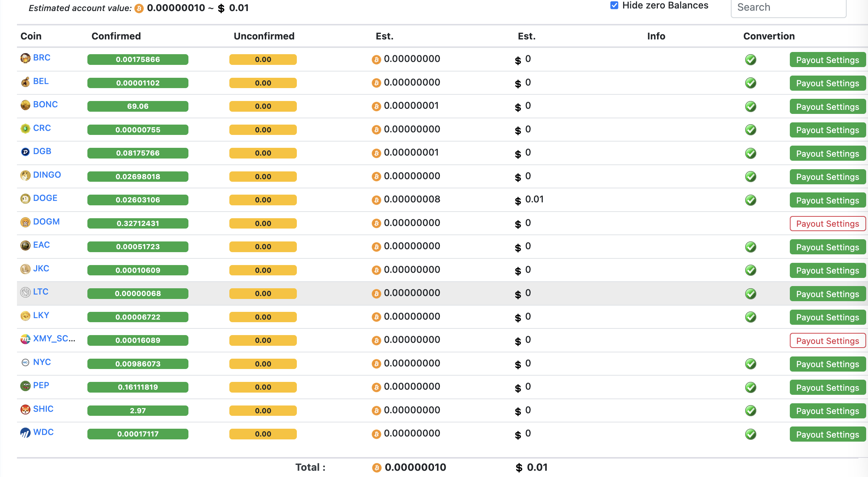868x477 pixels.
Task: Sort by the Coin column header
Action: coord(31,36)
